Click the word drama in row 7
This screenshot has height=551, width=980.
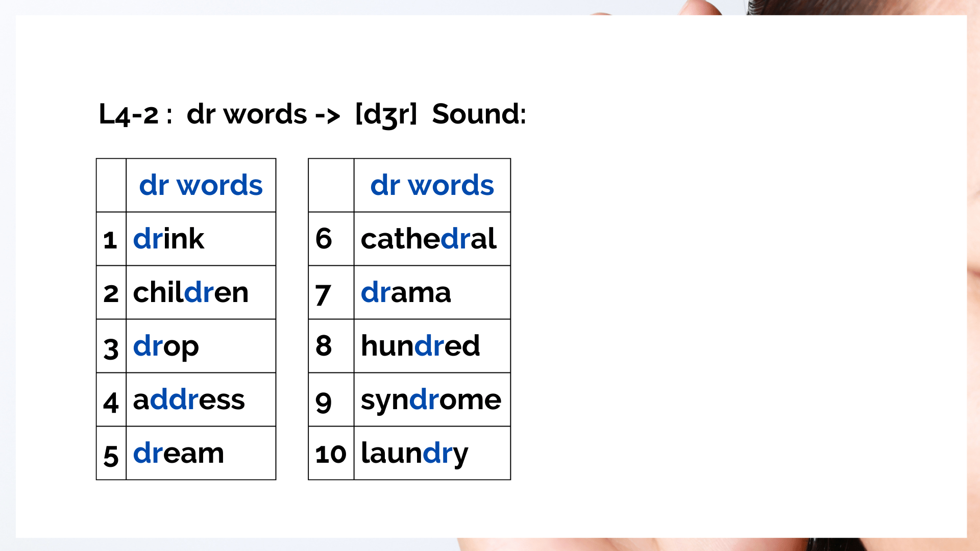[x=406, y=292]
